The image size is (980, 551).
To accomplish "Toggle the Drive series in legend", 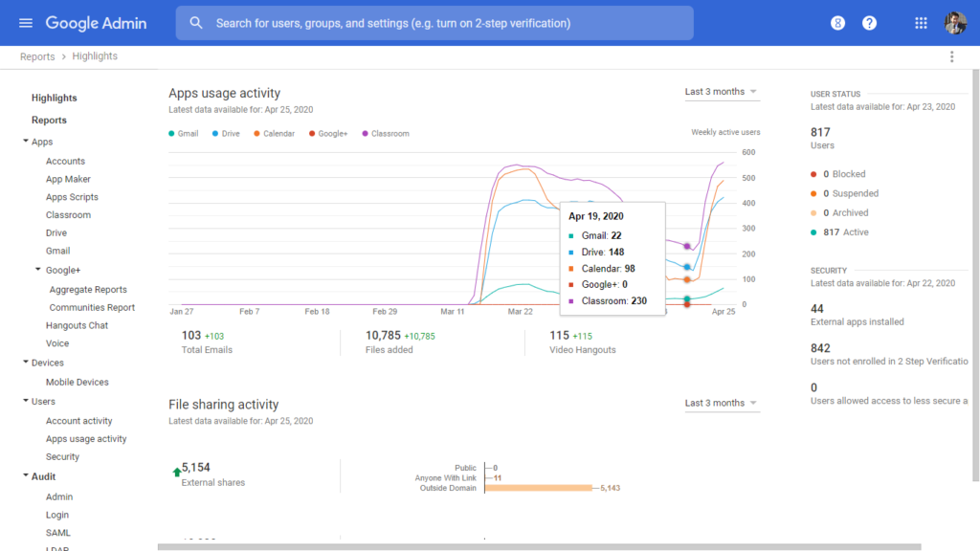I will tap(226, 134).
